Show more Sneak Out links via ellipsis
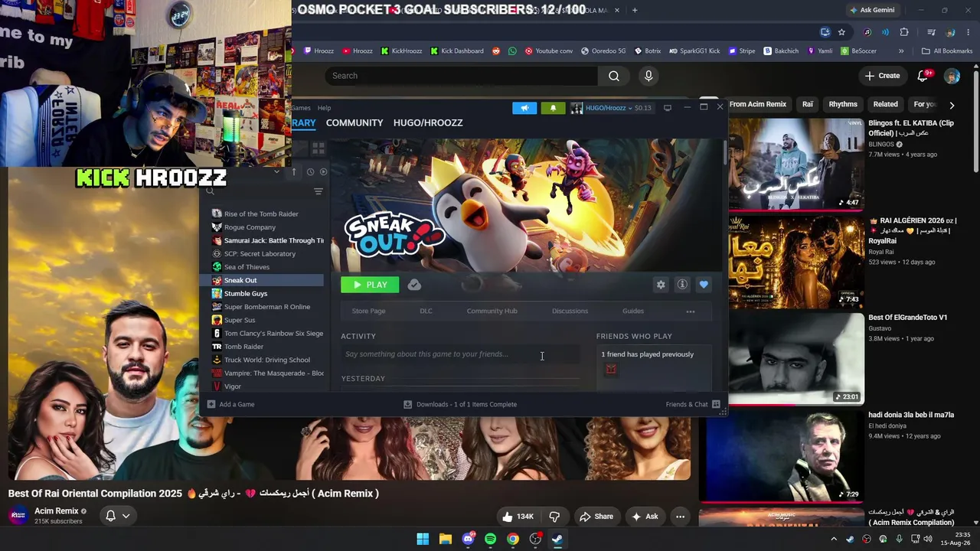This screenshot has width=980, height=551. point(690,311)
